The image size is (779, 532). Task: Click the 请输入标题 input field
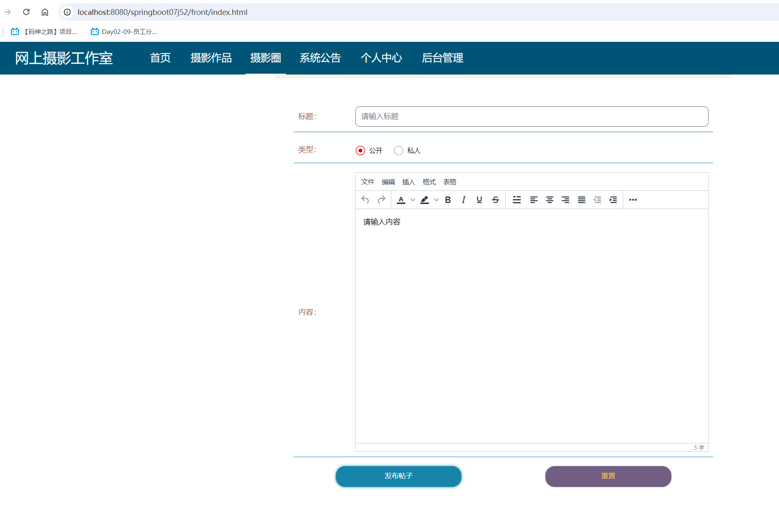pos(532,116)
